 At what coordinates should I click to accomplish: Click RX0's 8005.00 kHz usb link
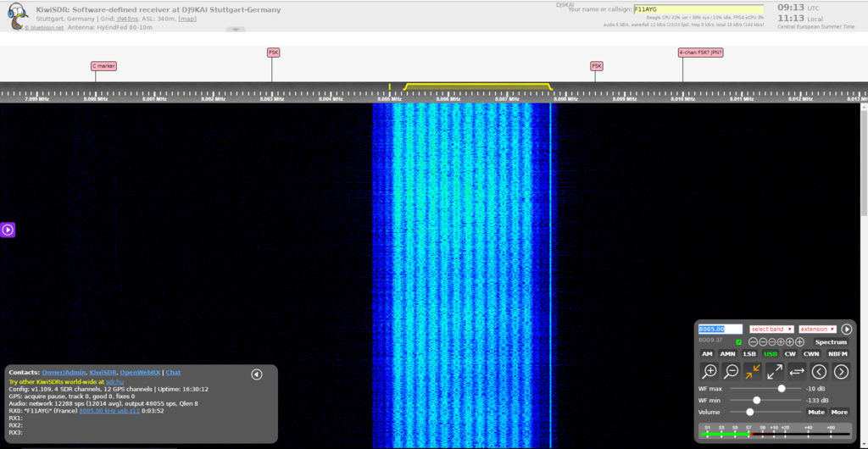pos(110,411)
